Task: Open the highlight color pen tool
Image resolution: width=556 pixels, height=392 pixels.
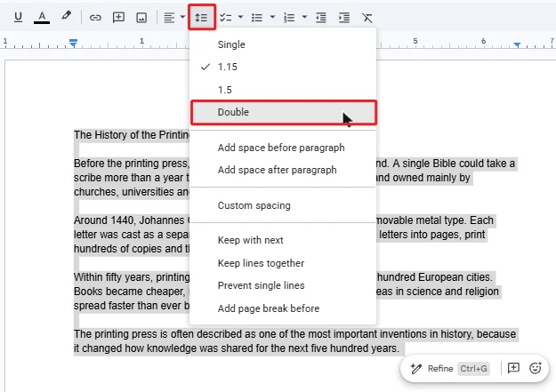Action: (x=66, y=16)
